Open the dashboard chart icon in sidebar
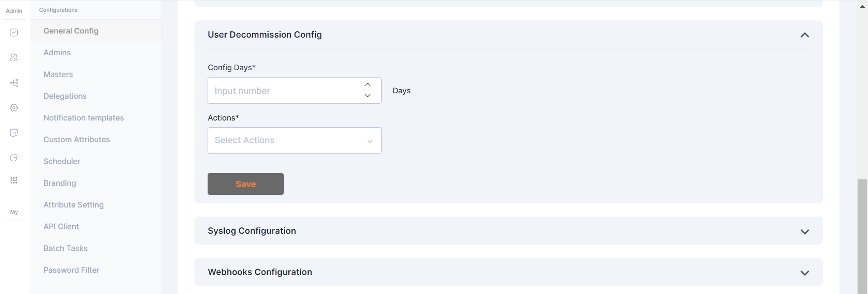Screen dimensions: 868x294 14,33
